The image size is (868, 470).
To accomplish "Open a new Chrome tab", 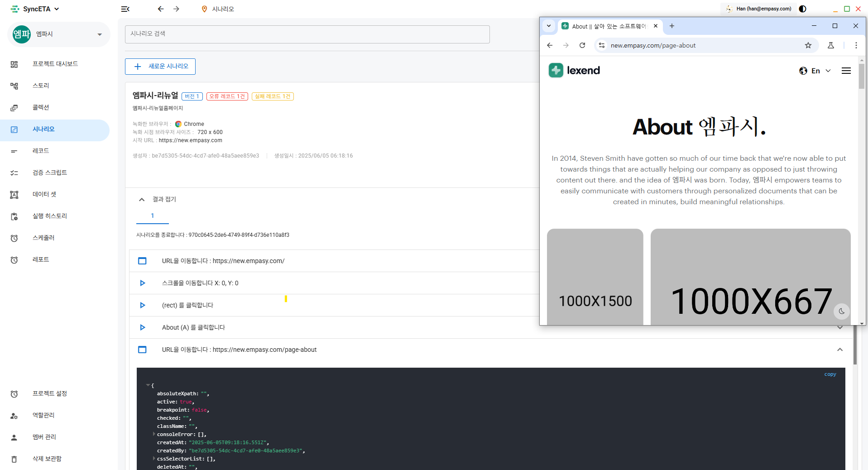I will point(672,26).
